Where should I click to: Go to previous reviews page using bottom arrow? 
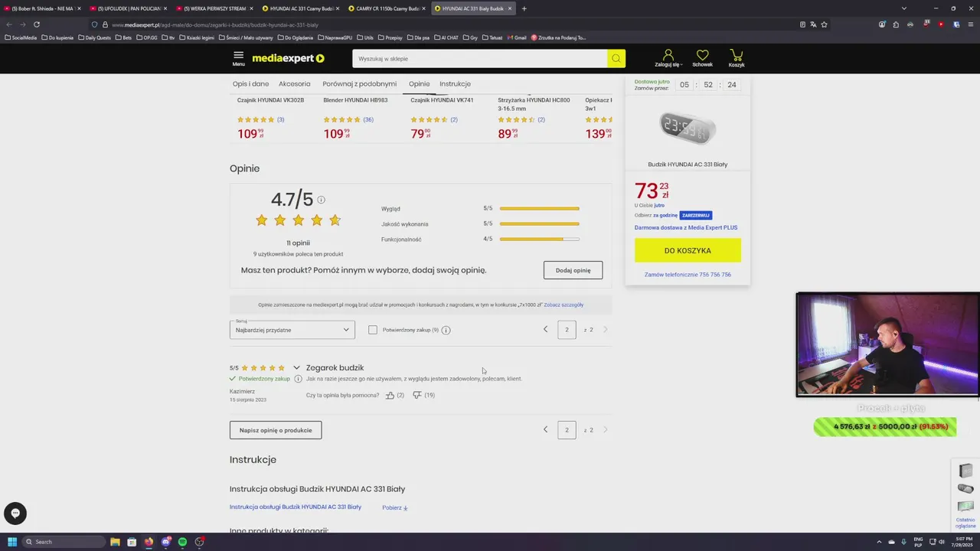546,429
